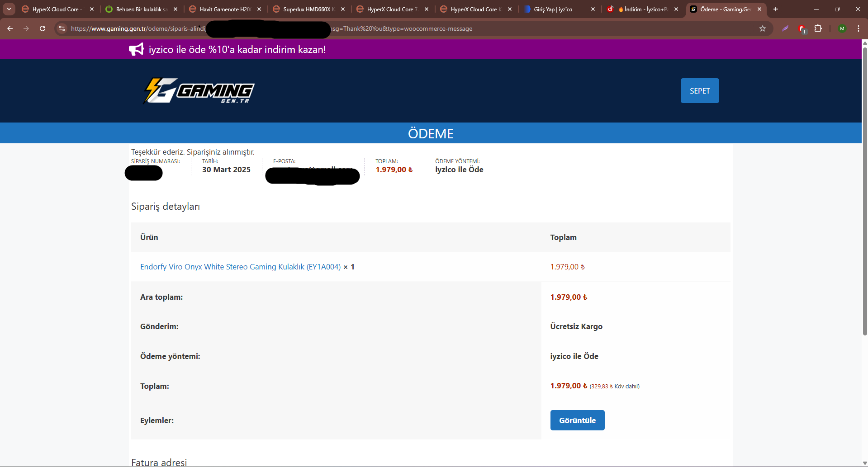
Task: Open the SEPET cart button
Action: point(700,91)
